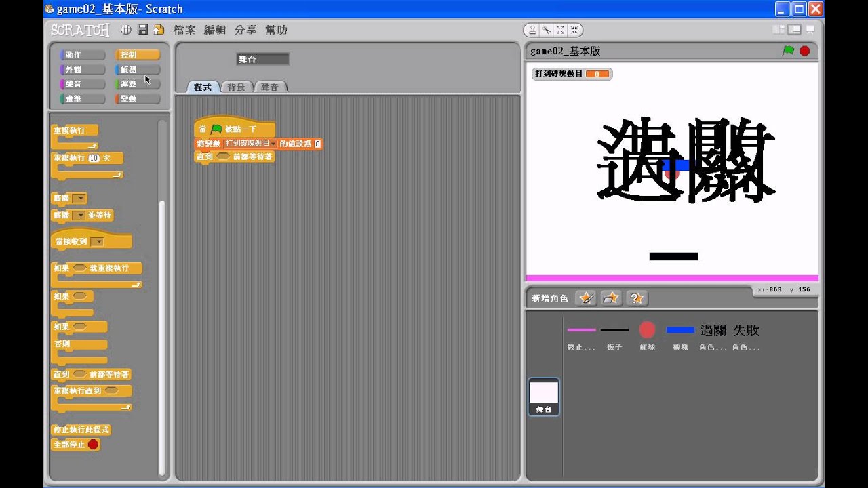Select the 控制 control blocks category
Image resolution: width=868 pixels, height=488 pixels.
click(x=137, y=55)
